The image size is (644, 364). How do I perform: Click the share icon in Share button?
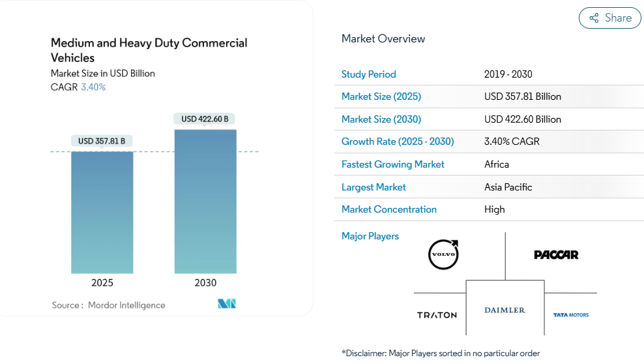pyautogui.click(x=594, y=18)
